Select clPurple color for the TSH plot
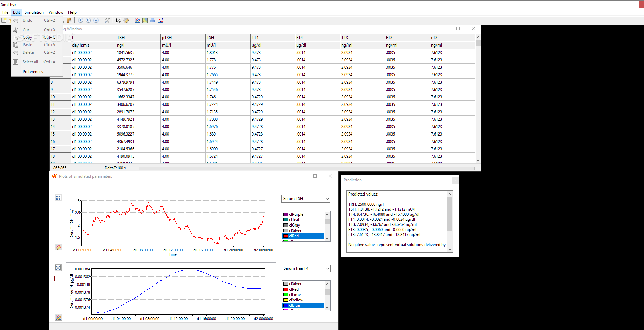The width and height of the screenshot is (644, 330). tap(303, 214)
